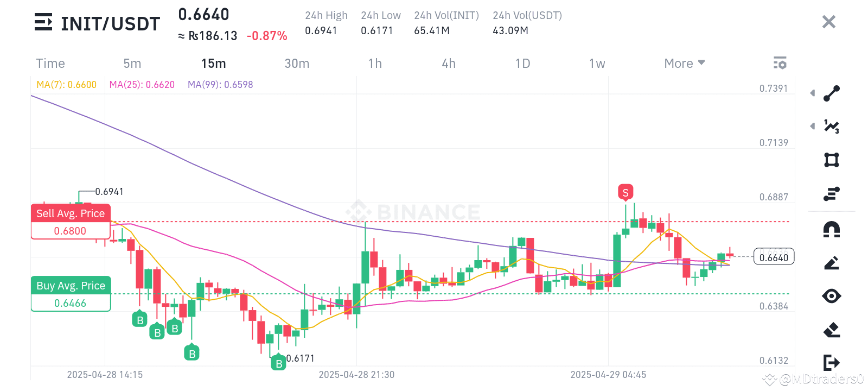Screen dimensions: 868x391
Task: Open the technical indicators tool
Action: pos(831,126)
